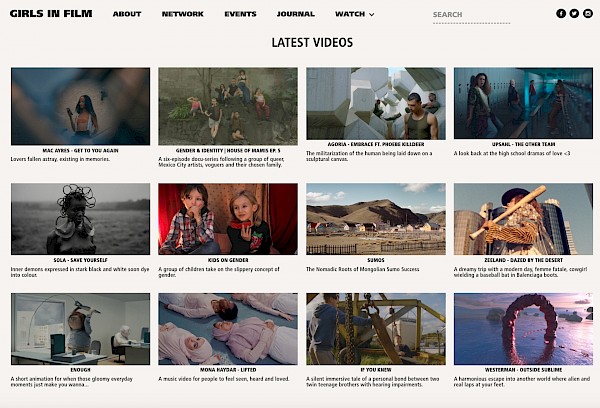Open the Mona Haydar Lifted thumbnail
Screen dimensions: 600x408
(x=228, y=328)
